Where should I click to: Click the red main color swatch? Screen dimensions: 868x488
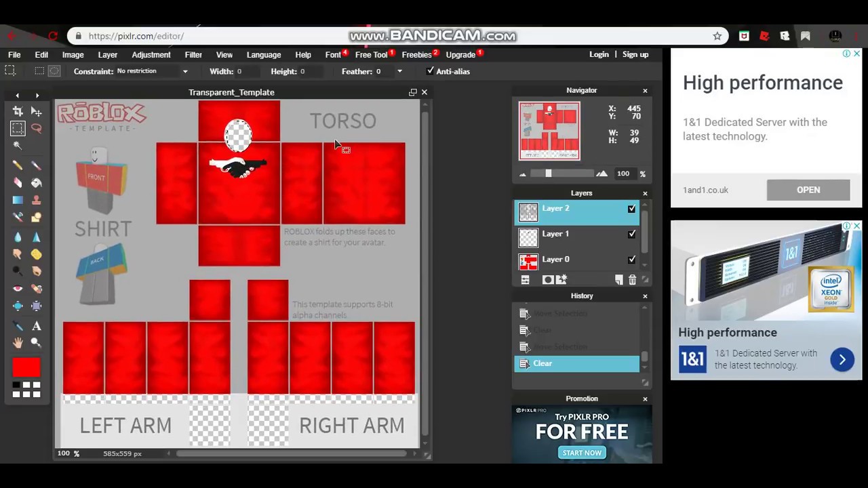tap(26, 367)
